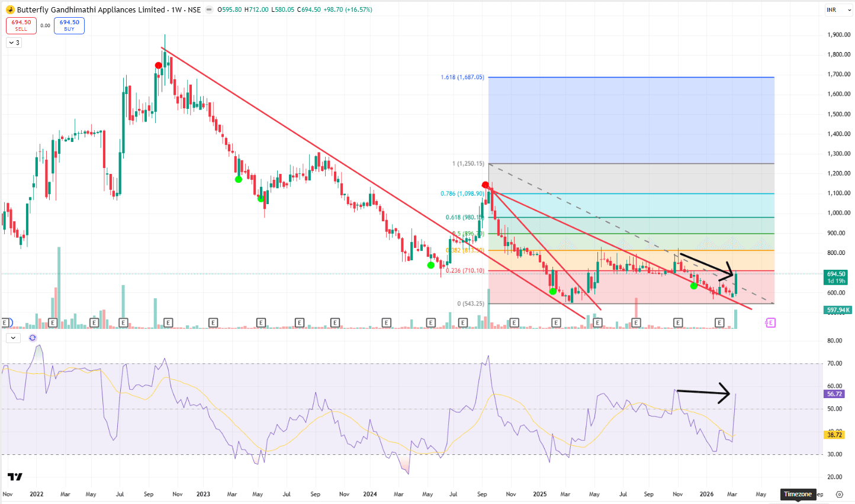Click the 1,900.00 price scale tick
855x504 pixels.
point(839,35)
